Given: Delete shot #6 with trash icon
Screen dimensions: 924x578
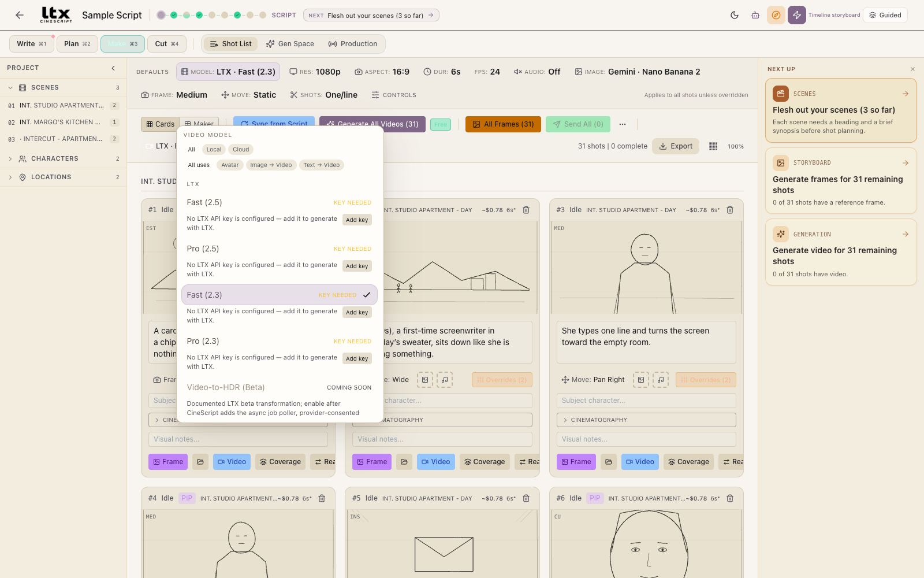Looking at the screenshot, I should click(x=730, y=498).
